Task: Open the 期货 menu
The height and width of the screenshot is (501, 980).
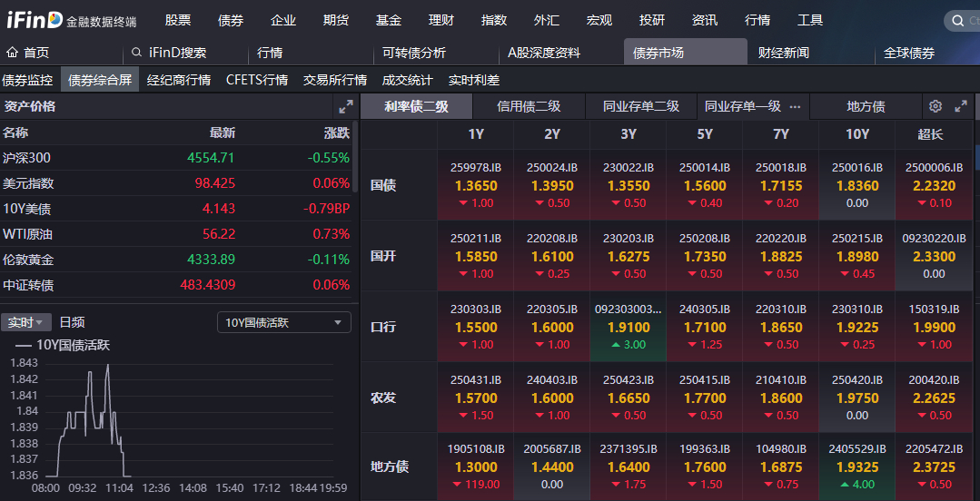Action: click(x=336, y=20)
